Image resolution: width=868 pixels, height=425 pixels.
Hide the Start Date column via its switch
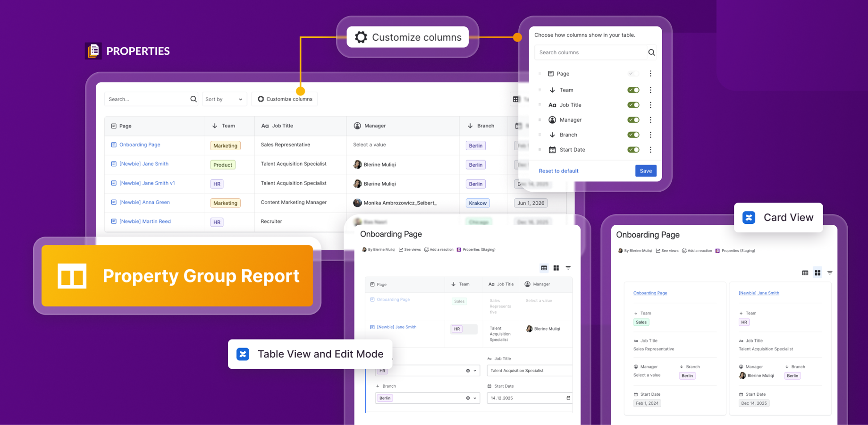pyautogui.click(x=633, y=150)
